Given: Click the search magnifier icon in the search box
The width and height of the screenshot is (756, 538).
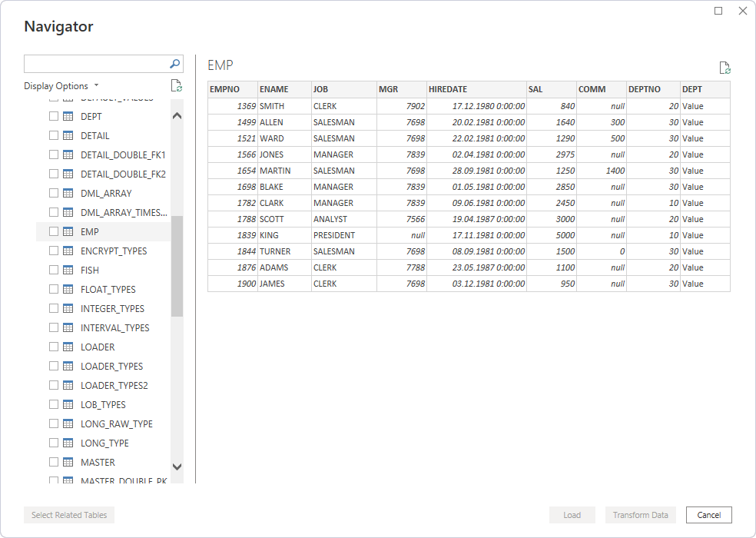Looking at the screenshot, I should click(176, 63).
